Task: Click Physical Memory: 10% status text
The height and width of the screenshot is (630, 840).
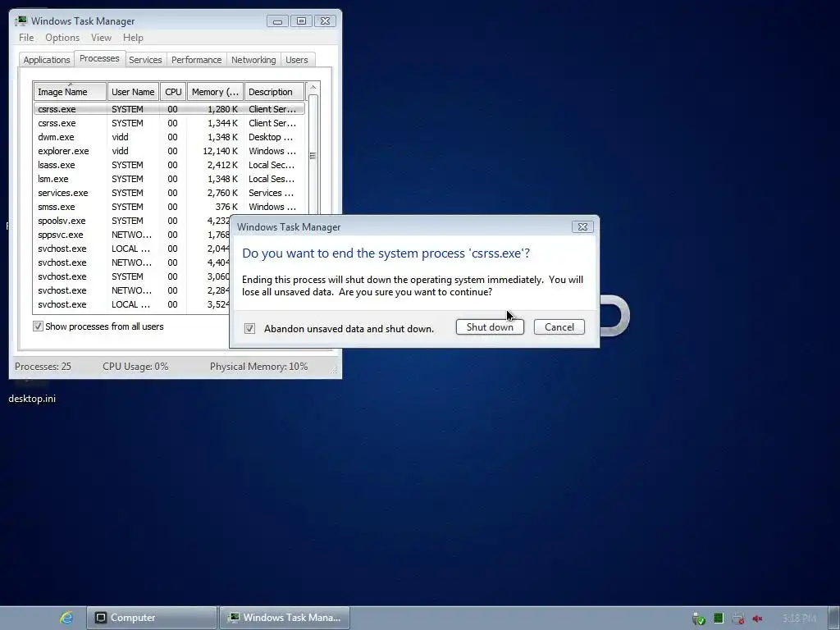Action: pos(258,367)
